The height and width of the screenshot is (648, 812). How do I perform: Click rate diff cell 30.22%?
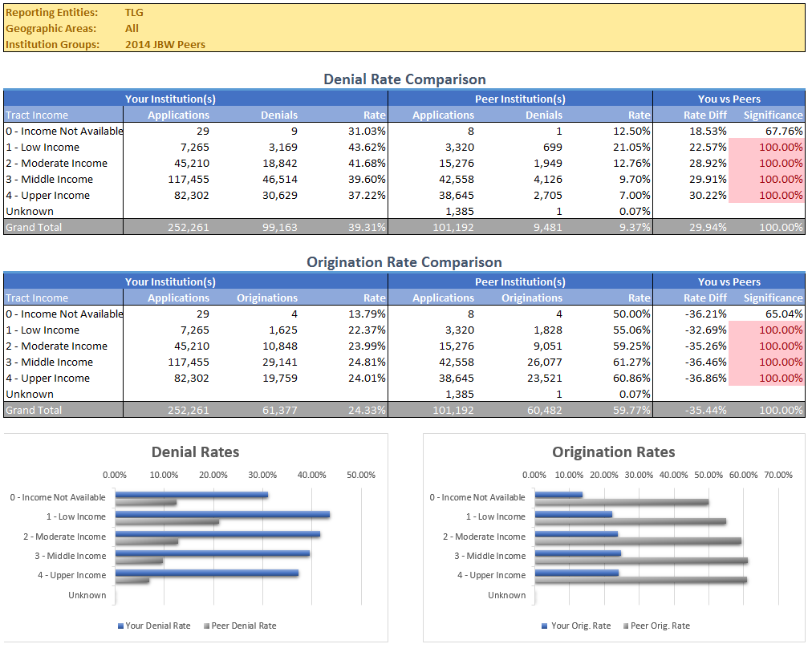(x=708, y=195)
